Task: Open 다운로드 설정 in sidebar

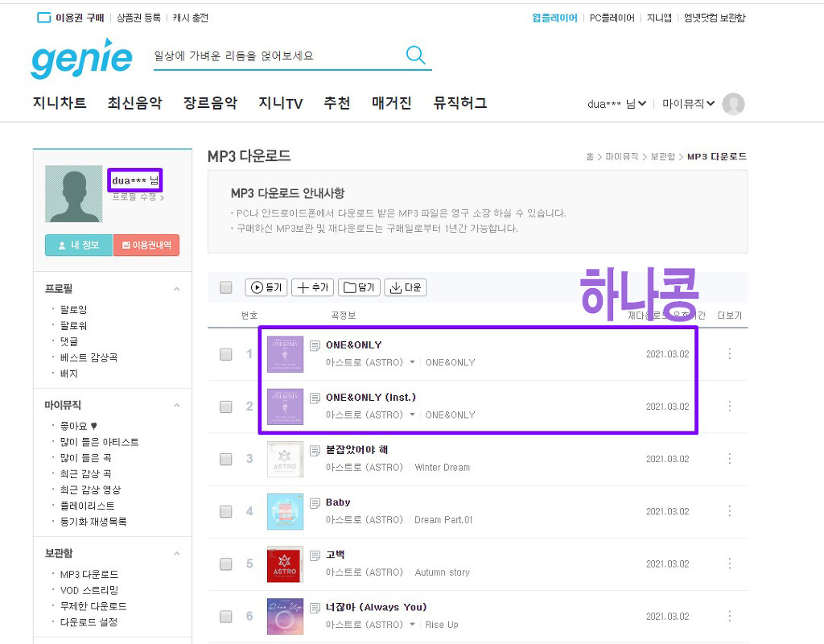Action: 89,622
